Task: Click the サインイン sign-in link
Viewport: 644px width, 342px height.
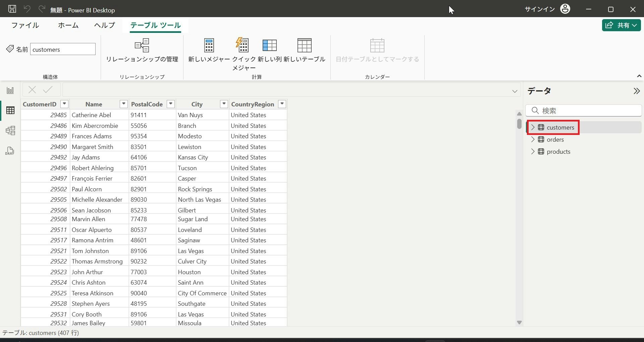Action: click(x=540, y=9)
